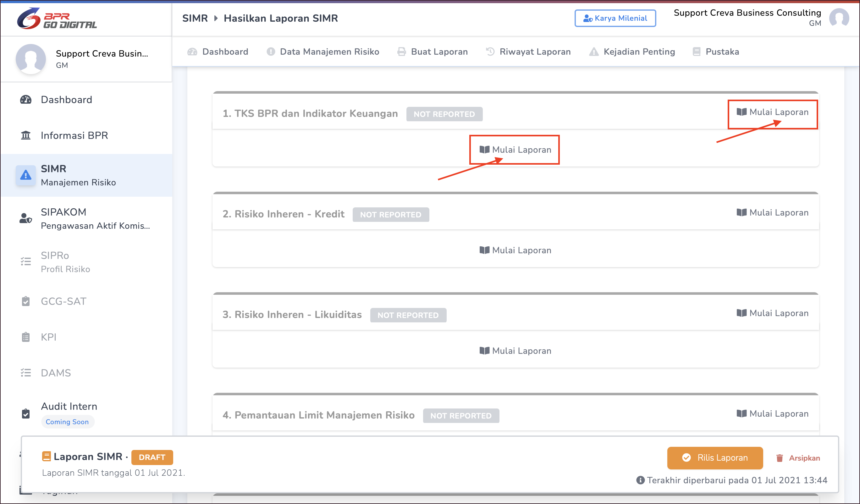
Task: Switch to the Pustaka tab
Action: [716, 52]
